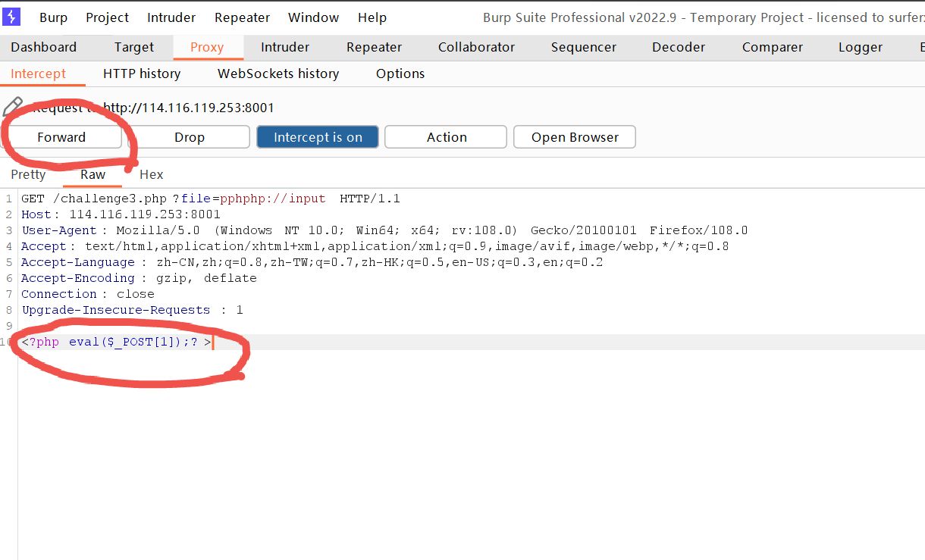This screenshot has height=560, width=925.
Task: Click the Accept-Language header line
Action: pyautogui.click(x=312, y=262)
